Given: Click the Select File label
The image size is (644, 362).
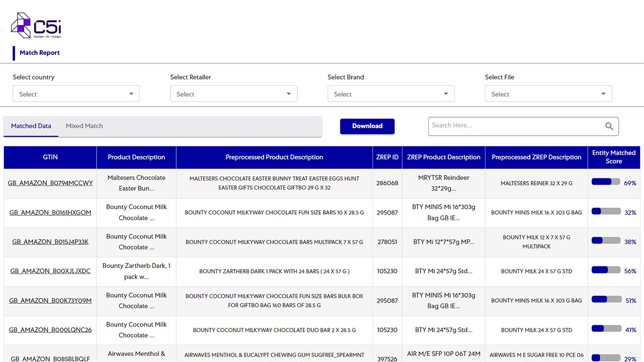Looking at the screenshot, I should pos(500,77).
